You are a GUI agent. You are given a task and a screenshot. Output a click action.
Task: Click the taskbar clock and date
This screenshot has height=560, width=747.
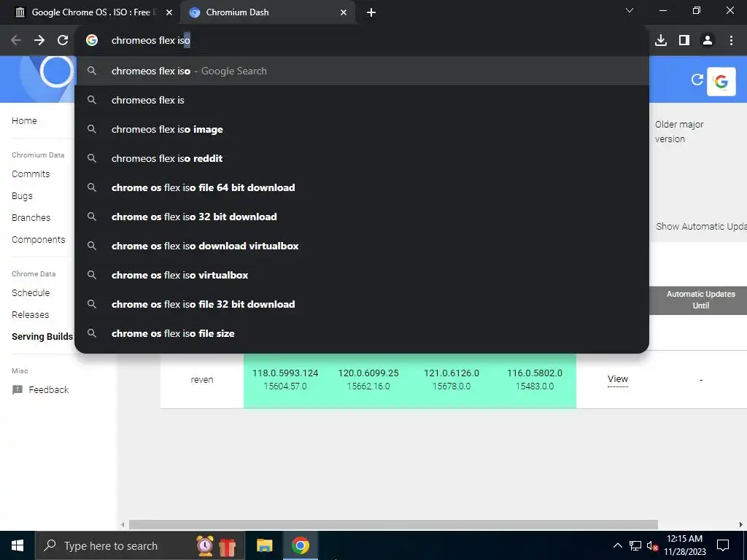(x=684, y=545)
